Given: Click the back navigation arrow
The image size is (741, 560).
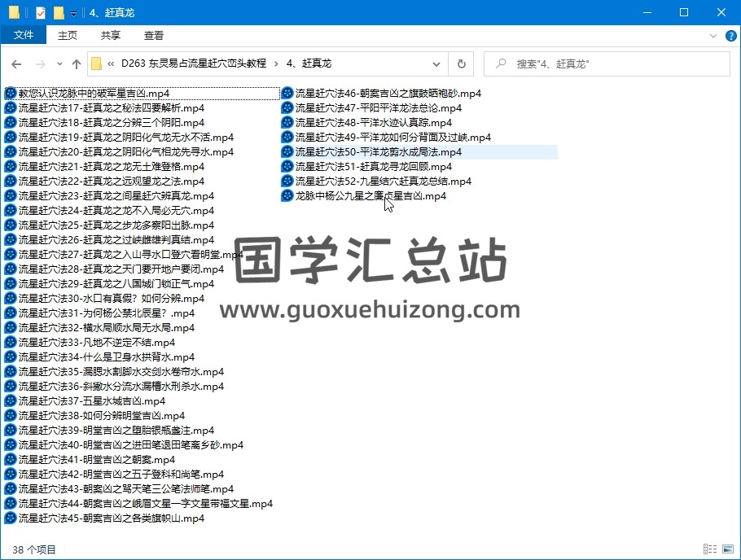Looking at the screenshot, I should coord(16,63).
